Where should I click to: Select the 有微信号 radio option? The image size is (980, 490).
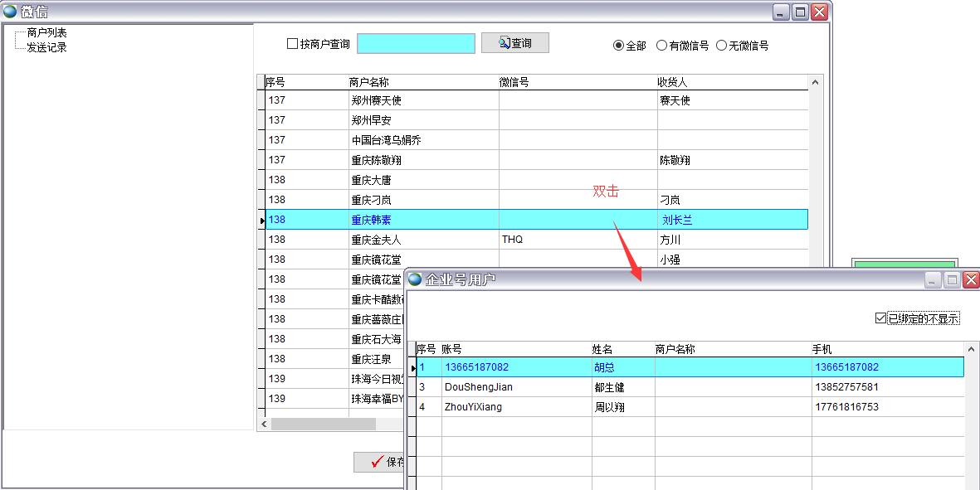coord(661,46)
